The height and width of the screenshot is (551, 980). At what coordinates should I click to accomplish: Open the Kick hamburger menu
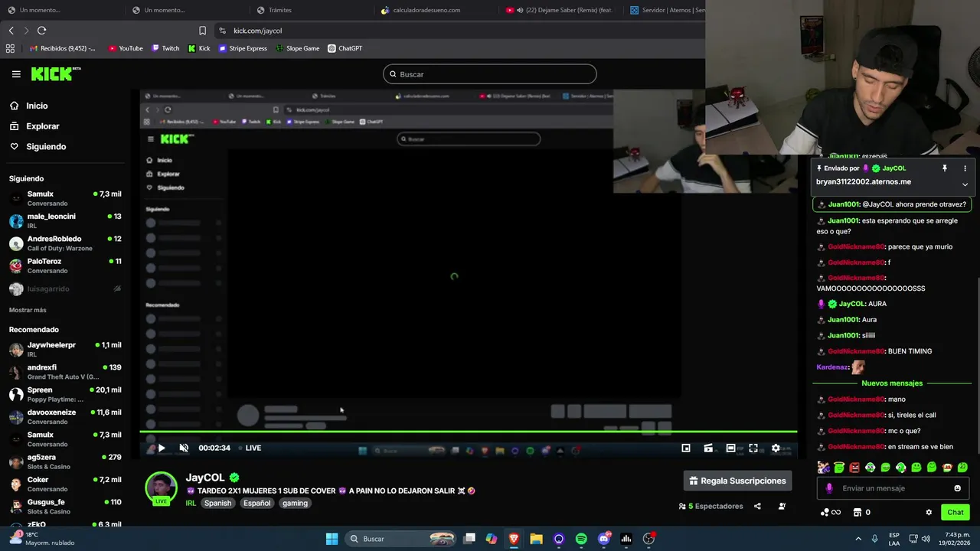tap(16, 74)
